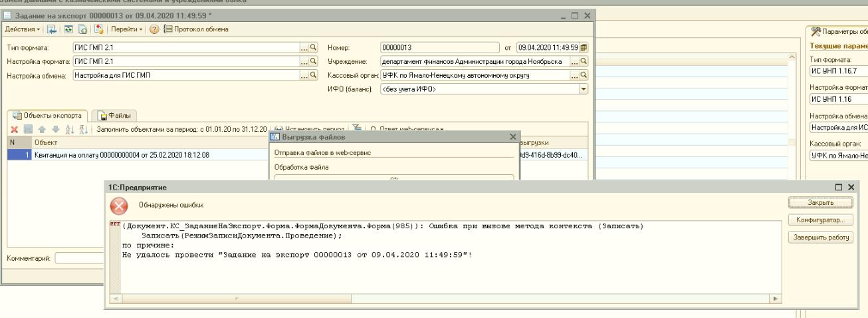Screen dimensions: 868x318
Task: Click the Конфигуратор... button
Action: tap(820, 220)
